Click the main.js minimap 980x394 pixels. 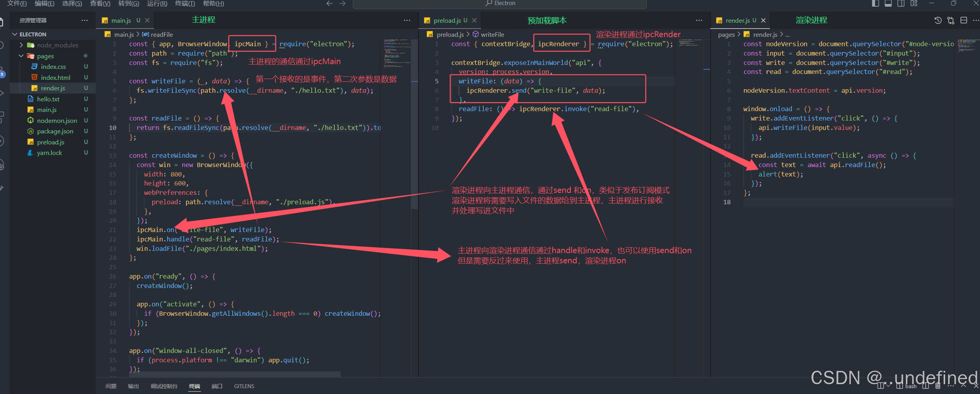click(397, 53)
